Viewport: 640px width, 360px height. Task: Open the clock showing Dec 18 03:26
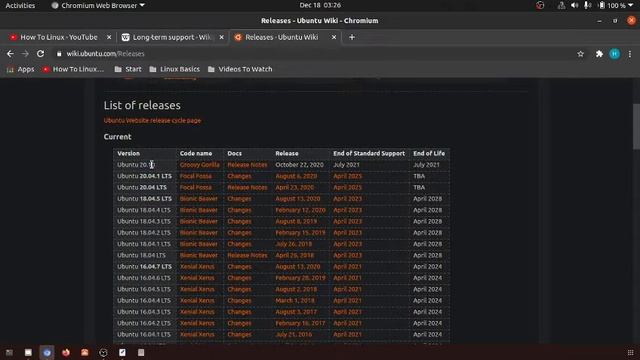[320, 5]
